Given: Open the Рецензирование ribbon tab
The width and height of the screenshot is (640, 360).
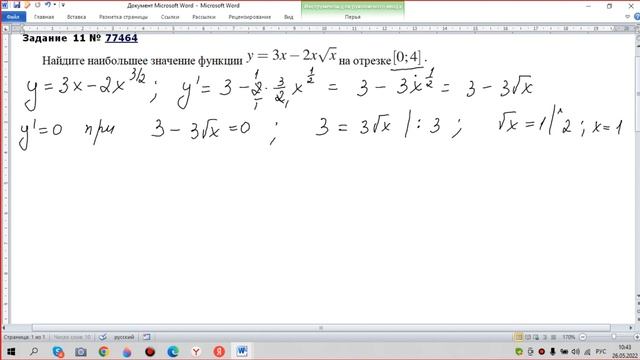Looking at the screenshot, I should coord(249,17).
